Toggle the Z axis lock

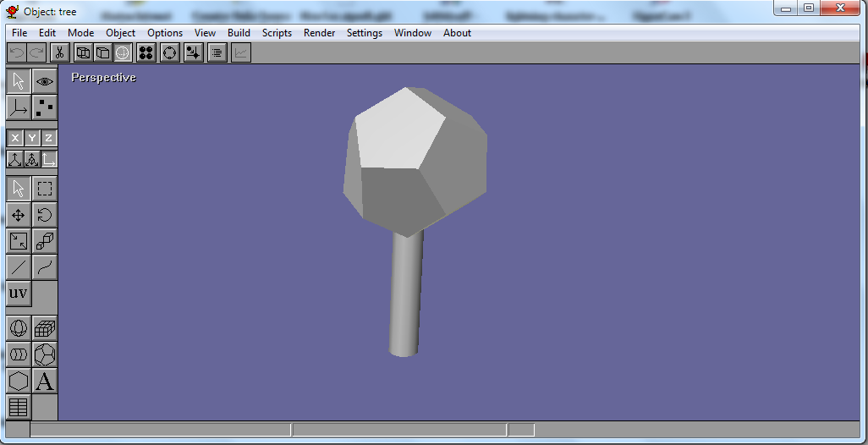[49, 138]
